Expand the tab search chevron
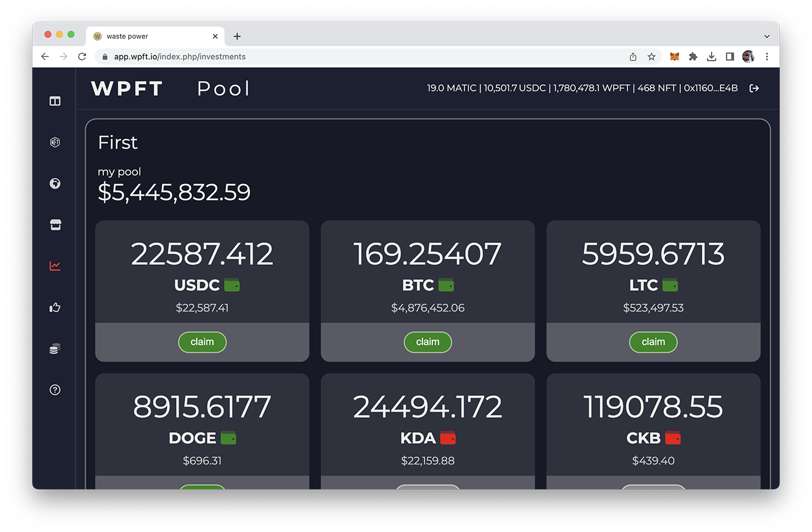 (x=767, y=36)
